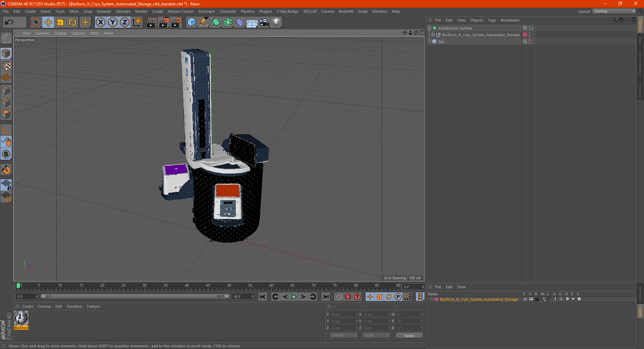Click the Apply button
Image resolution: width=644 pixels, height=349 pixels.
pos(409,335)
